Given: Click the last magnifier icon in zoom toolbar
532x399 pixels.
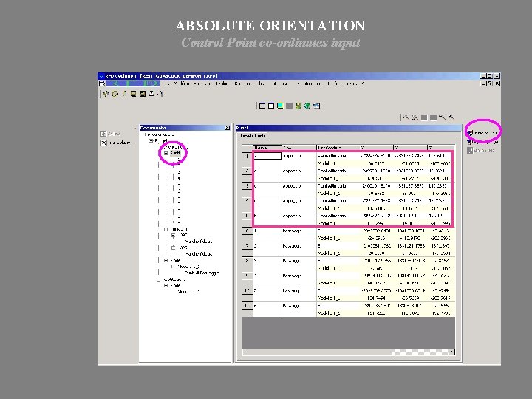Looking at the screenshot, I should click(451, 117).
